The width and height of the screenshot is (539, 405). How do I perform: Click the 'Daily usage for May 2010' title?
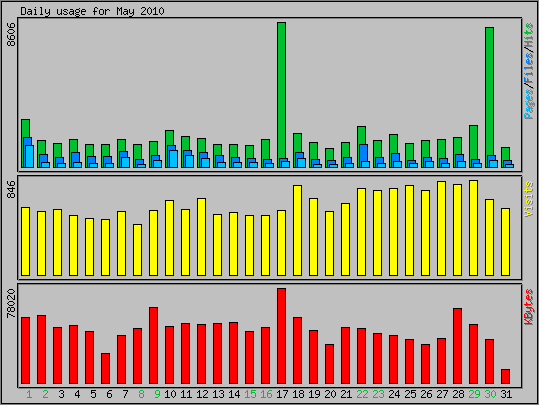point(92,11)
